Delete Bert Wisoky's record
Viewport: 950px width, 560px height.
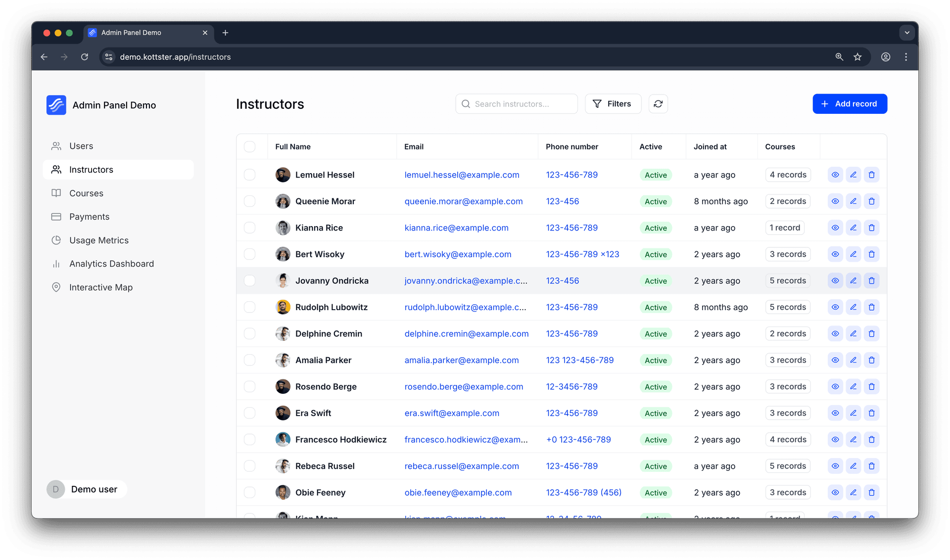point(872,254)
